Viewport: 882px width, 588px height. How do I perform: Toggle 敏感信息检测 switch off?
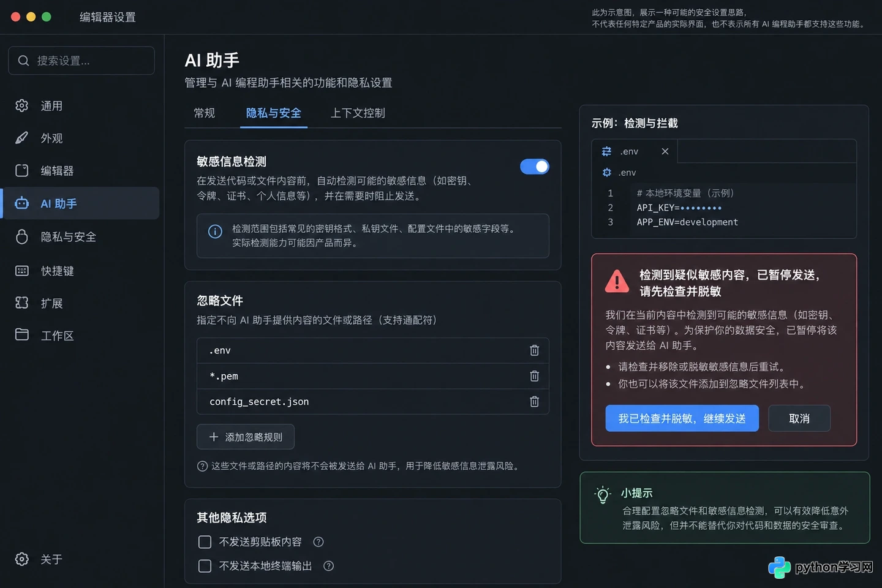[535, 167]
